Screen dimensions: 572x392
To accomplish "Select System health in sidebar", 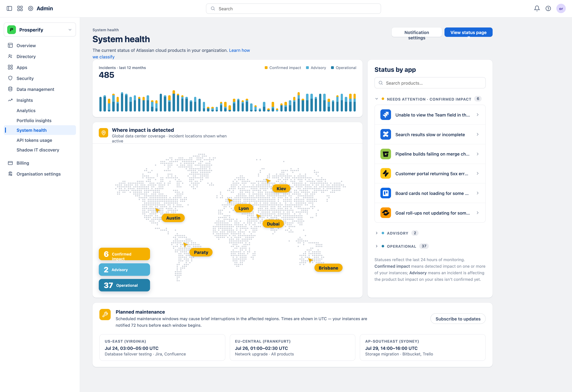I will 40,130.
